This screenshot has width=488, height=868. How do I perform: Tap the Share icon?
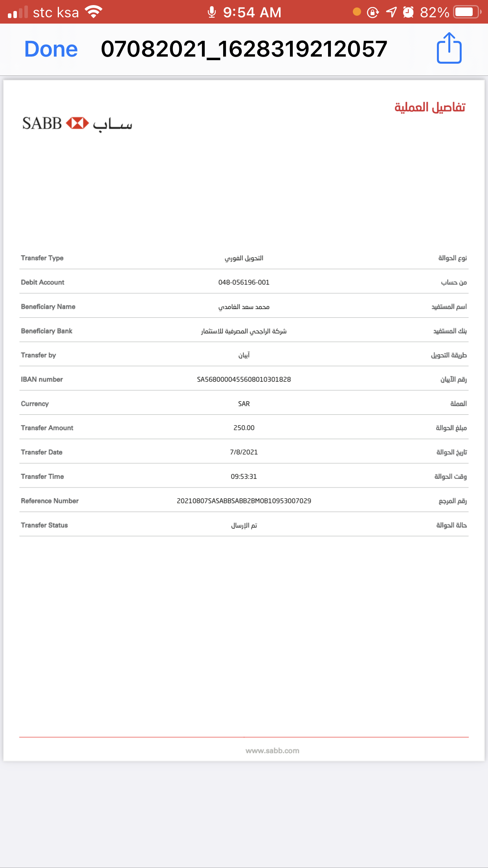449,48
